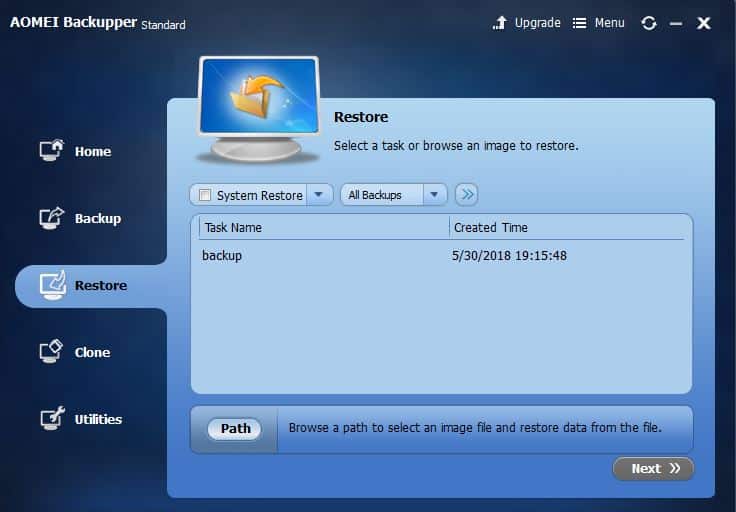Viewport: 736px width, 512px height.
Task: Open the All Backups filter dropdown
Action: point(393,195)
